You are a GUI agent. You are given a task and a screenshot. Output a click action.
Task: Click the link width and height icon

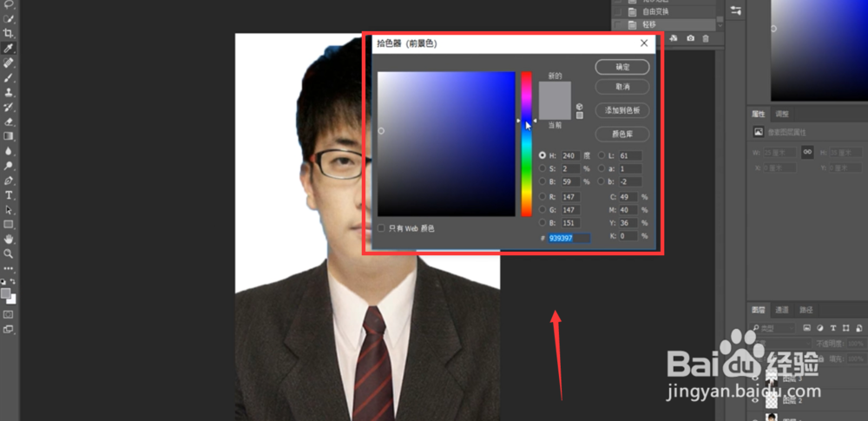tap(807, 152)
